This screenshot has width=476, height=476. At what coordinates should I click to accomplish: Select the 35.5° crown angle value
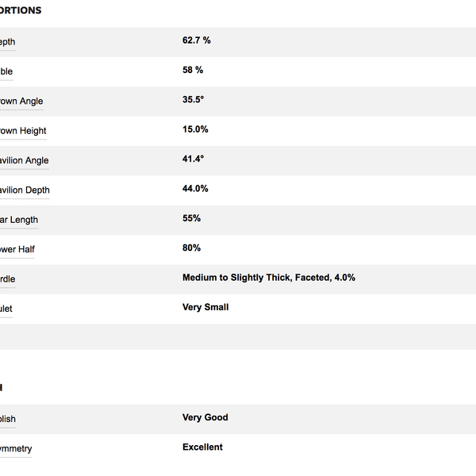click(194, 99)
